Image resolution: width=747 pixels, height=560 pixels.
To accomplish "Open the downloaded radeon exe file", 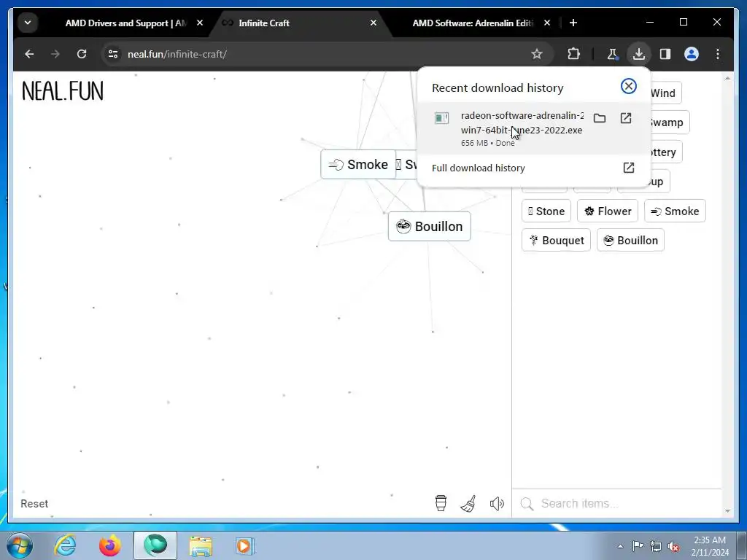I will [625, 118].
